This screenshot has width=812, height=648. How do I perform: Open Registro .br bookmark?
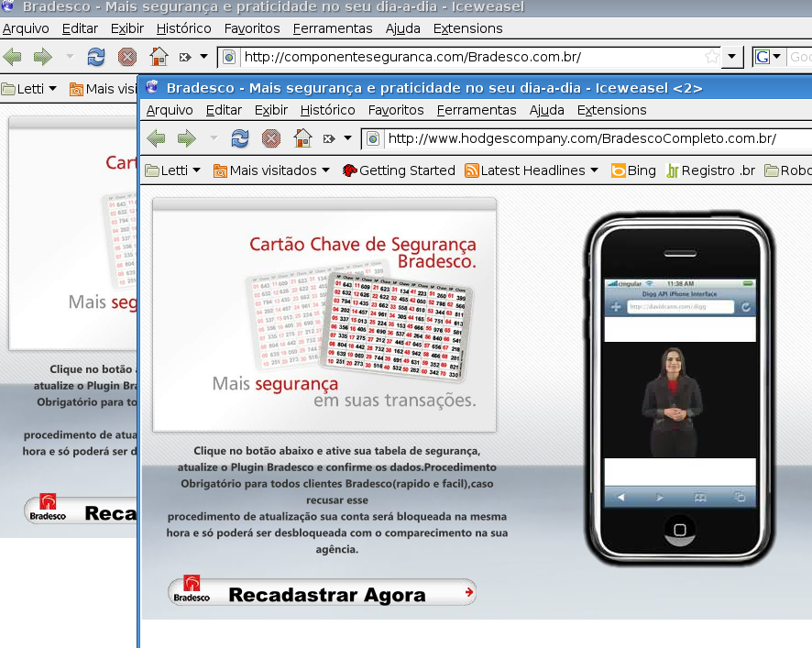[x=710, y=170]
